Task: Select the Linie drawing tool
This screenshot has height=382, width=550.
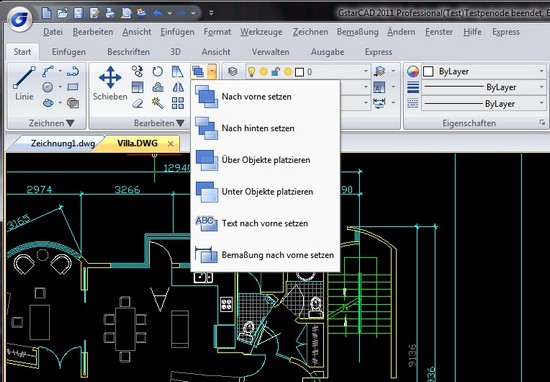Action: click(24, 83)
